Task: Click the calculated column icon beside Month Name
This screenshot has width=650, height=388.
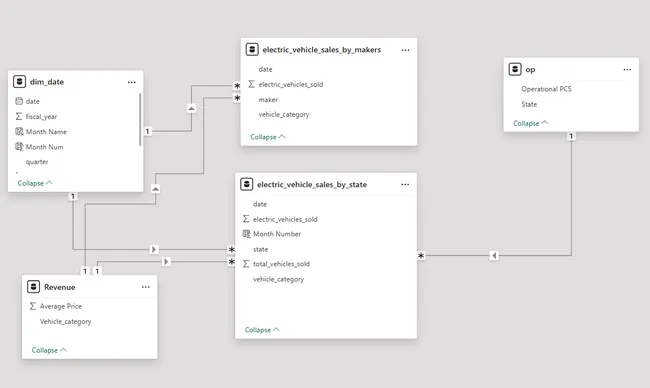Action: coord(19,131)
